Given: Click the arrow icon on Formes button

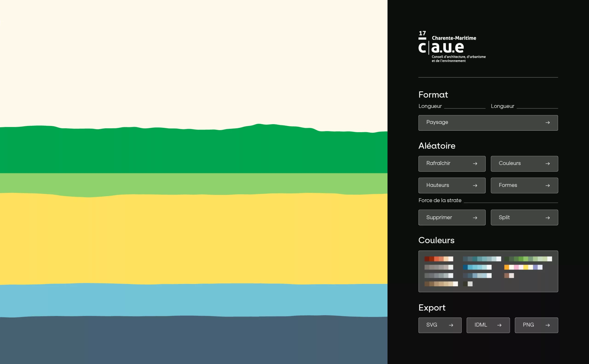Looking at the screenshot, I should pyautogui.click(x=547, y=186).
